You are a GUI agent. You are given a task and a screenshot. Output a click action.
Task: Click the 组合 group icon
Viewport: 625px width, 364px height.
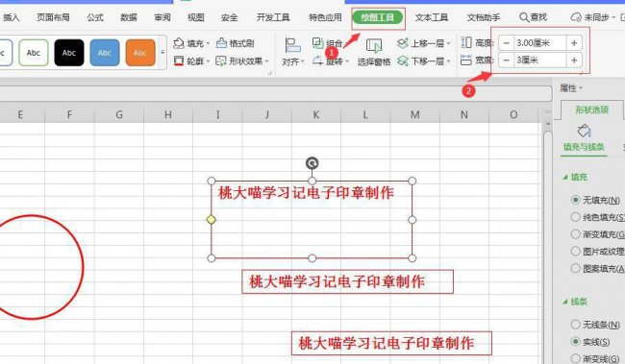317,42
